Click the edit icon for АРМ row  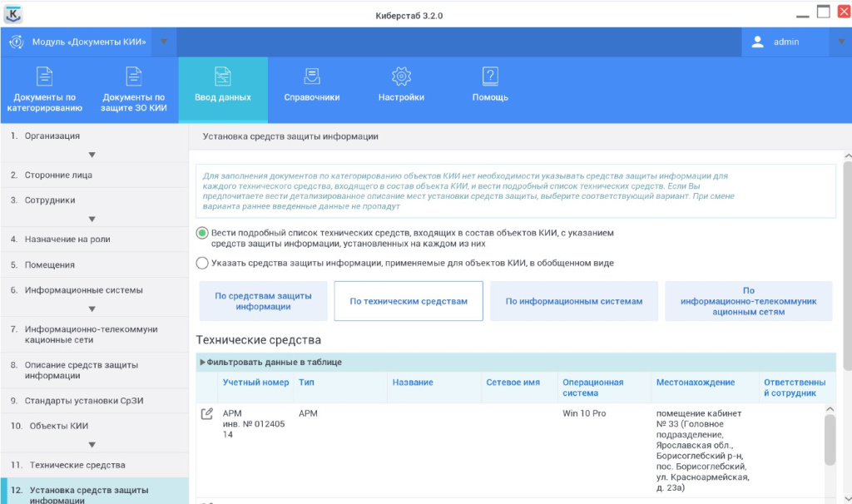pos(207,413)
